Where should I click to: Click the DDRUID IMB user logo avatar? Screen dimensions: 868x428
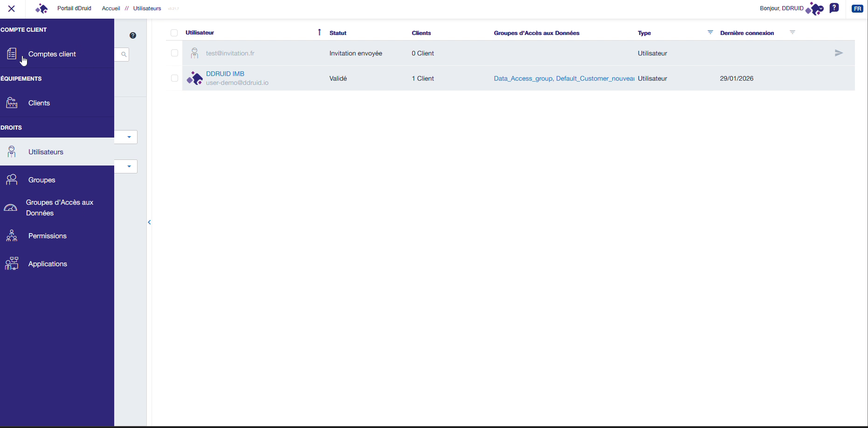pyautogui.click(x=194, y=78)
